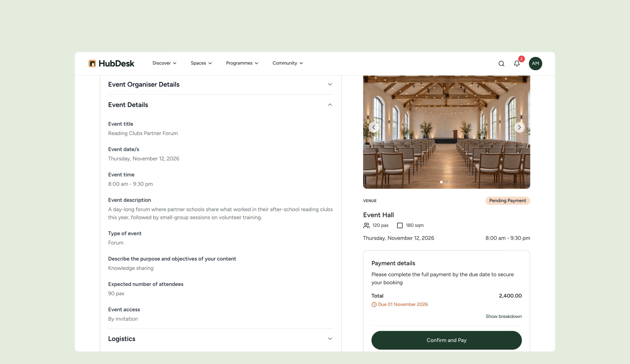The width and height of the screenshot is (630, 364).
Task: Click the 'Event access' label
Action: point(124,310)
